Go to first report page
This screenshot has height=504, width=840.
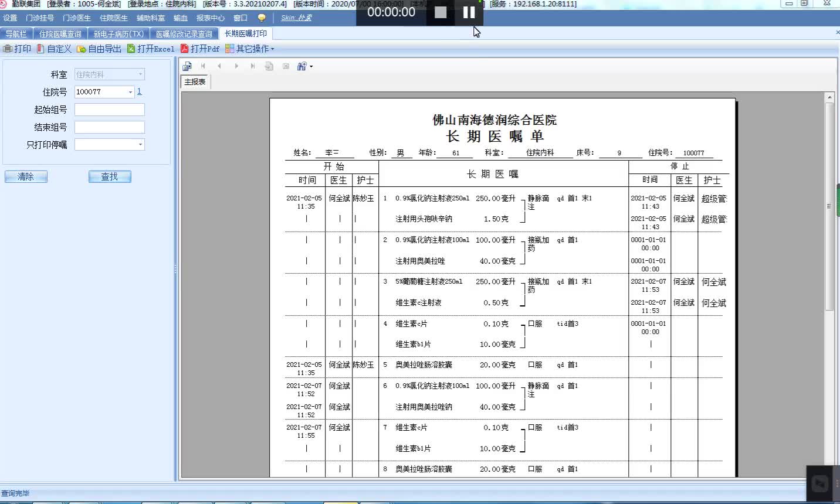[x=203, y=66]
